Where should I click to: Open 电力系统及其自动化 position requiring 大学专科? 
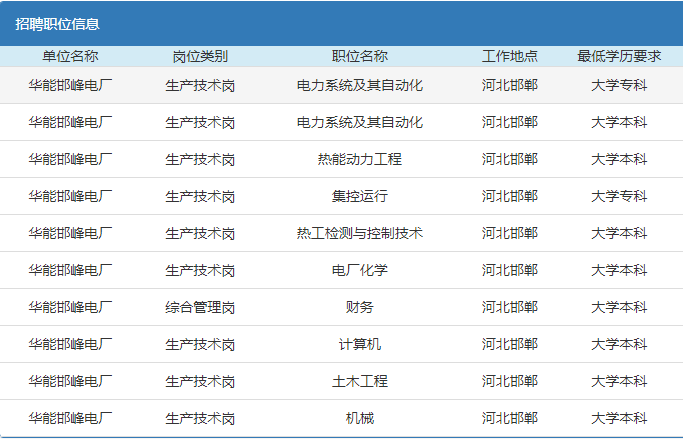tap(359, 85)
